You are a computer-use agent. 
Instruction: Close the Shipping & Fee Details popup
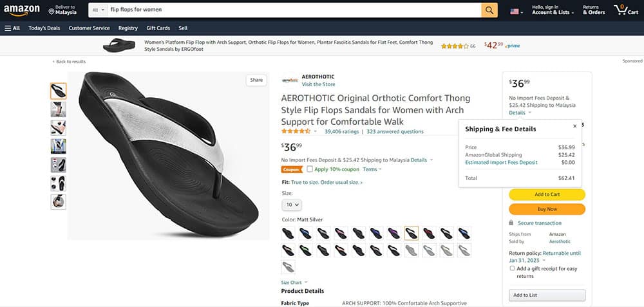pos(574,126)
